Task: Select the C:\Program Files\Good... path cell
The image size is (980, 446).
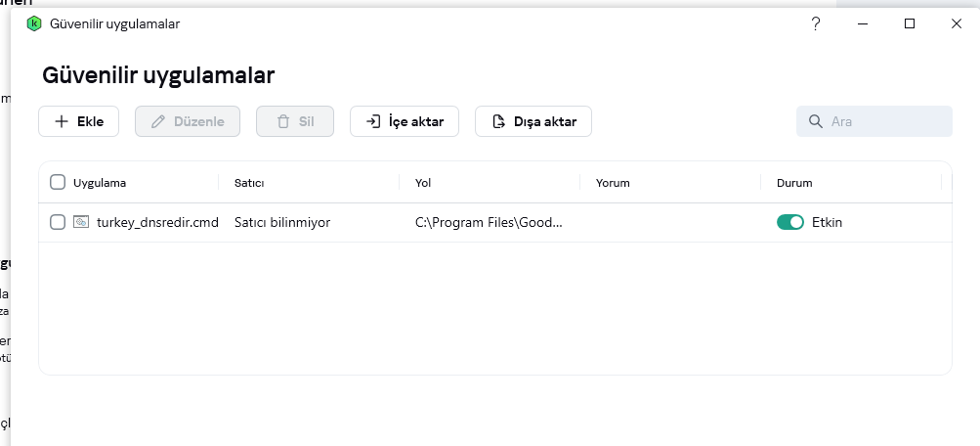Action: click(x=489, y=222)
